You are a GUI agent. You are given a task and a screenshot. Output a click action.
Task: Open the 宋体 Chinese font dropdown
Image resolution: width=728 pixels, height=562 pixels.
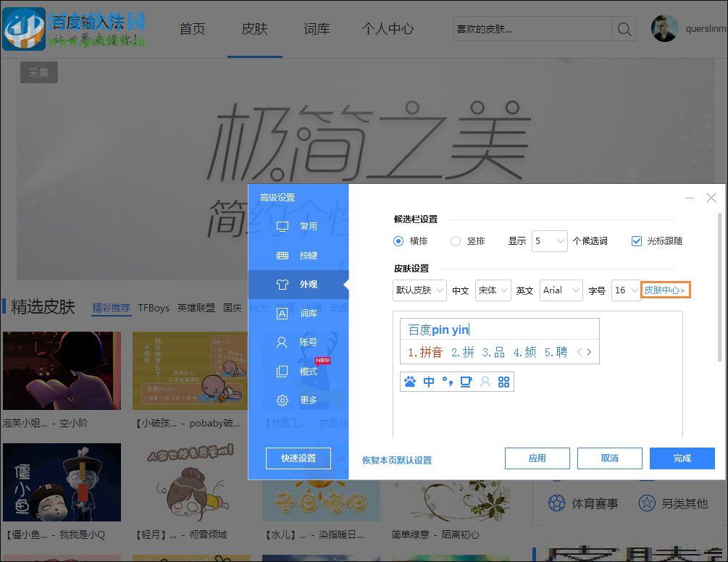[x=493, y=290]
